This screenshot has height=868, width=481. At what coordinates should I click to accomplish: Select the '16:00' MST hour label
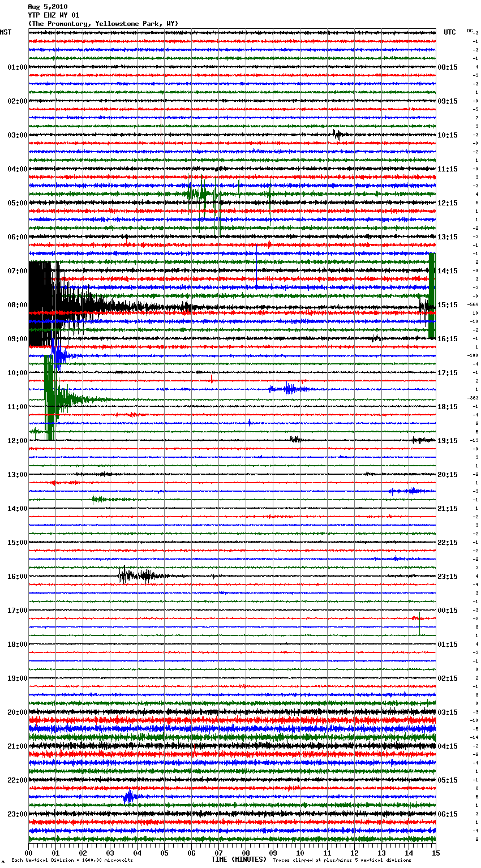point(18,577)
